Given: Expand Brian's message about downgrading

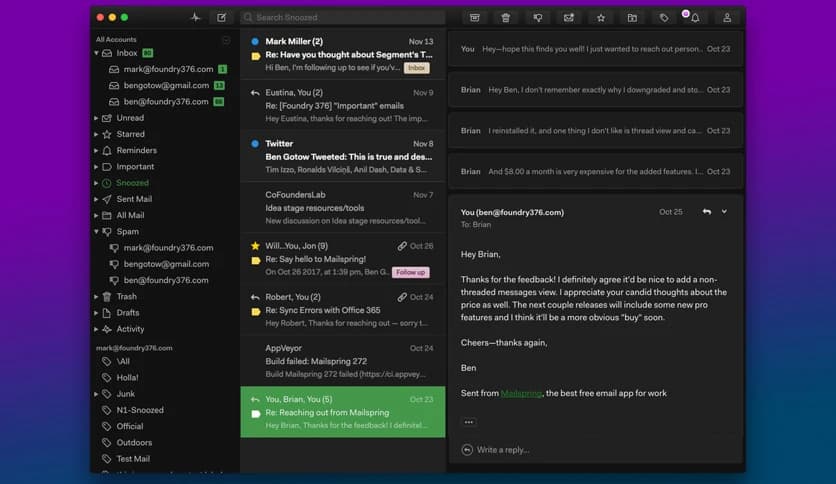Looking at the screenshot, I should coord(596,90).
